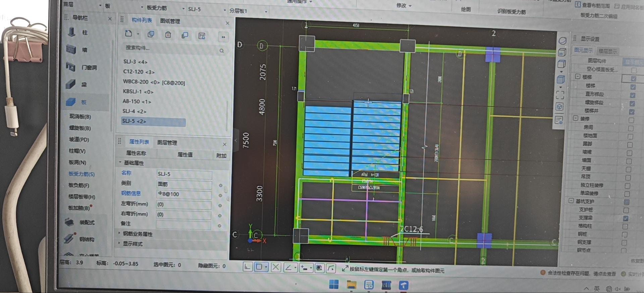Toggle the 房间 display checkbox
The height and width of the screenshot is (293, 644).
point(631,129)
